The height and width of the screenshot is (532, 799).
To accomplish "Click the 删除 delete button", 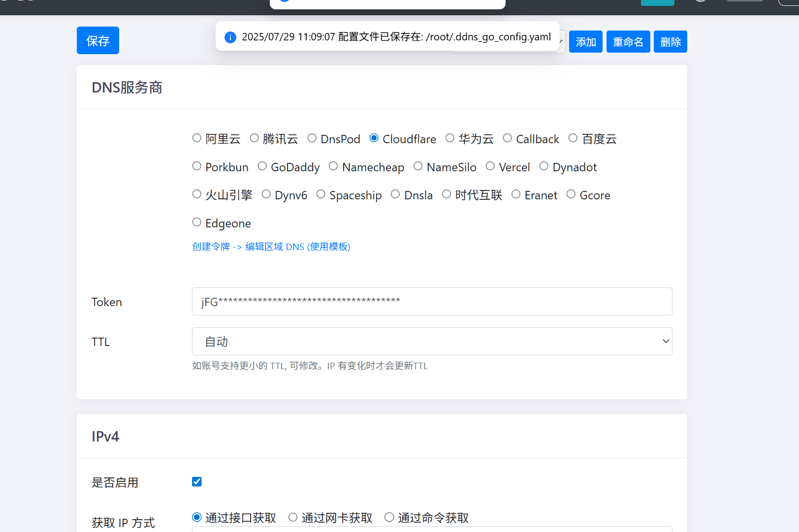I will point(671,42).
